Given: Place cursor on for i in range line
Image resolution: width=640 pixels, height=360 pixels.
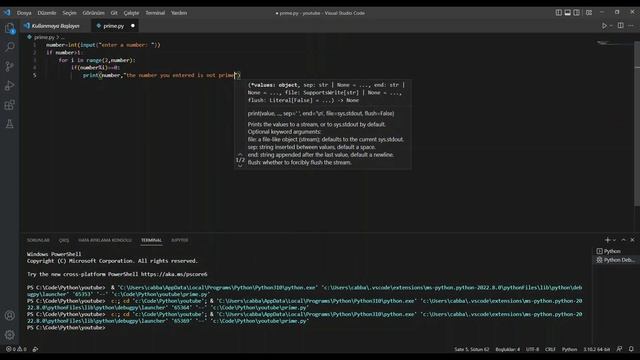Looking at the screenshot, I should coord(96,60).
